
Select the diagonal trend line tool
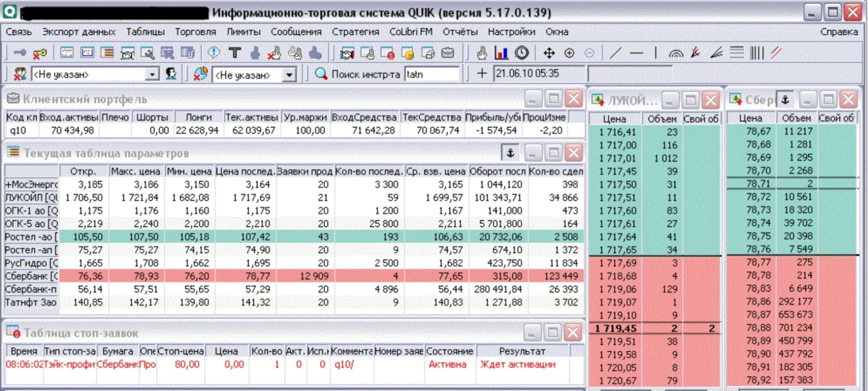(x=615, y=53)
